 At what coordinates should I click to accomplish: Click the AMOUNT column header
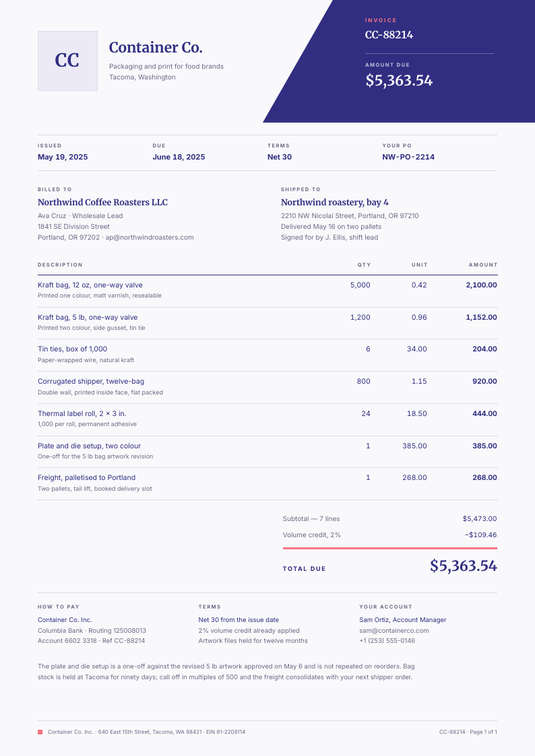click(483, 265)
